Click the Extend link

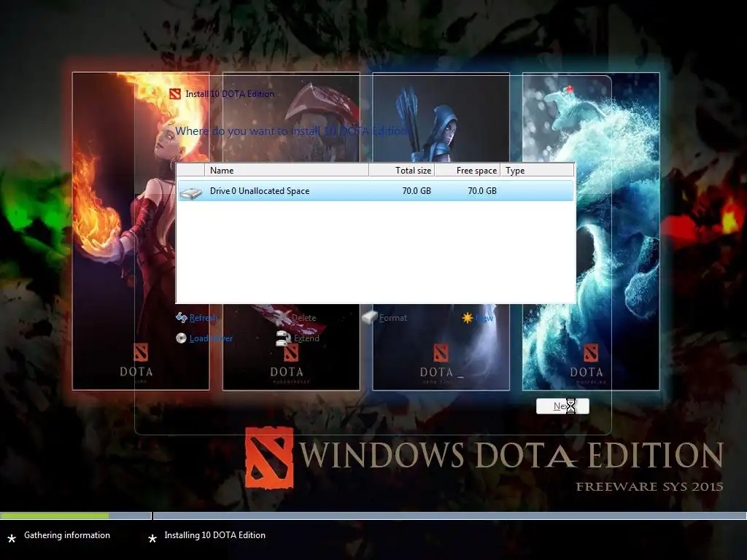(x=306, y=338)
